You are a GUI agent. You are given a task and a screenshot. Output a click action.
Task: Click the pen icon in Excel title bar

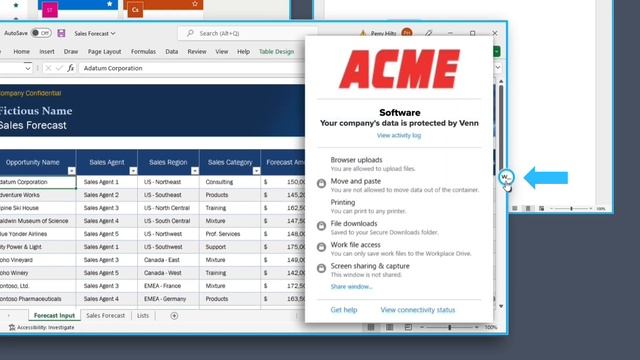pos(428,33)
